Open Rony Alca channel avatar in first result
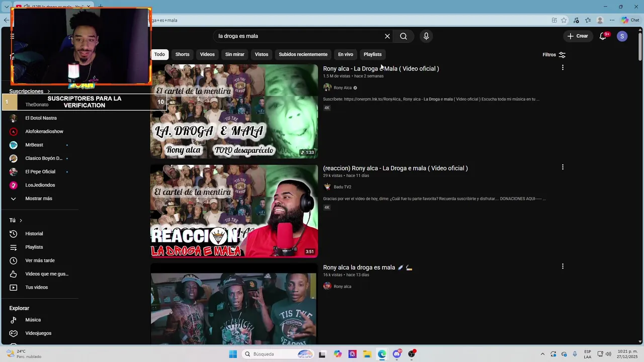The height and width of the screenshot is (362, 644). click(x=327, y=87)
